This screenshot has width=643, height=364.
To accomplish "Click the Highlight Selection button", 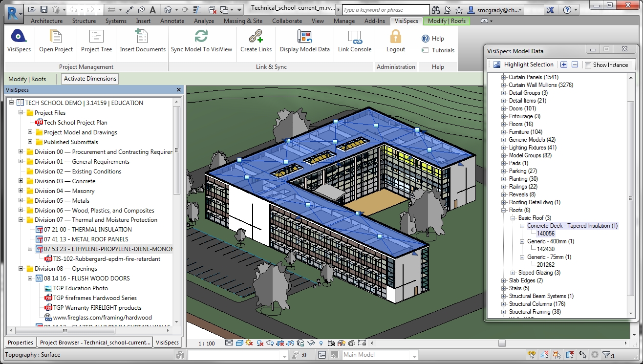I will (523, 64).
